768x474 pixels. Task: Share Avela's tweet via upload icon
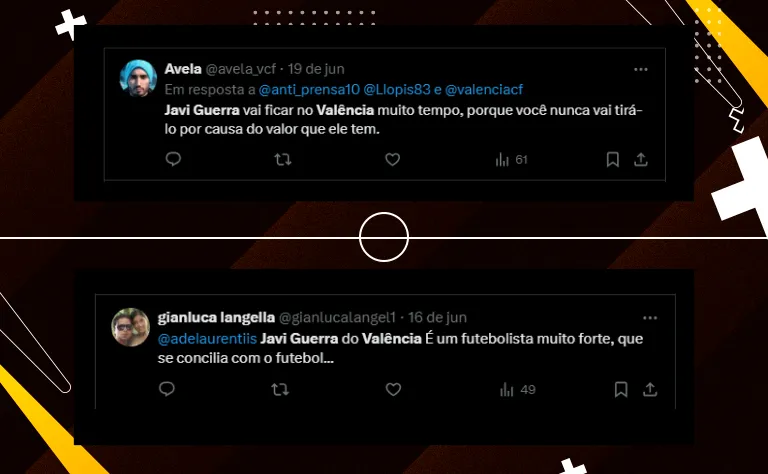click(641, 159)
